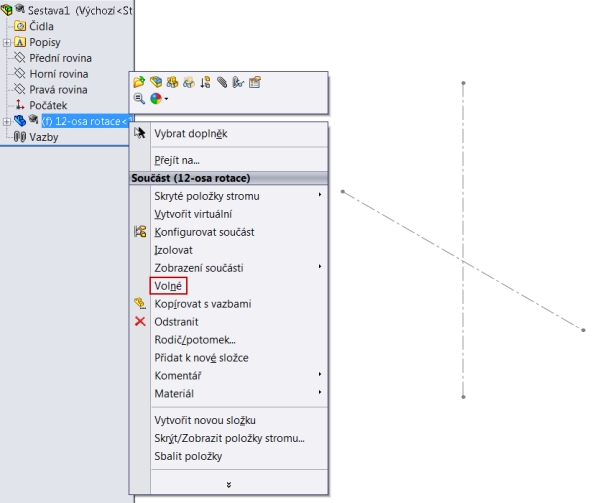Click the Change Transparency icon
600x503 pixels.
(x=189, y=82)
